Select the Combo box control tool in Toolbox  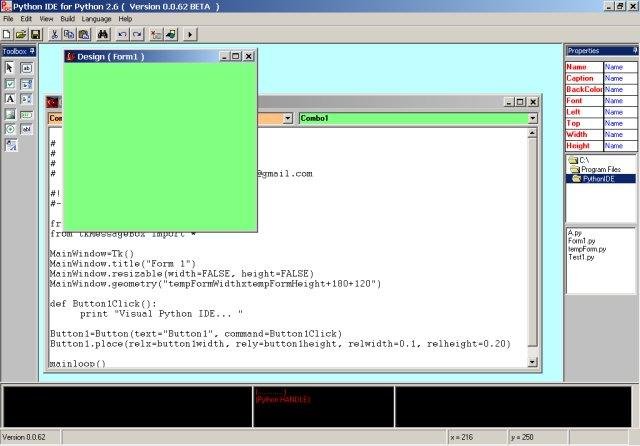point(27,84)
